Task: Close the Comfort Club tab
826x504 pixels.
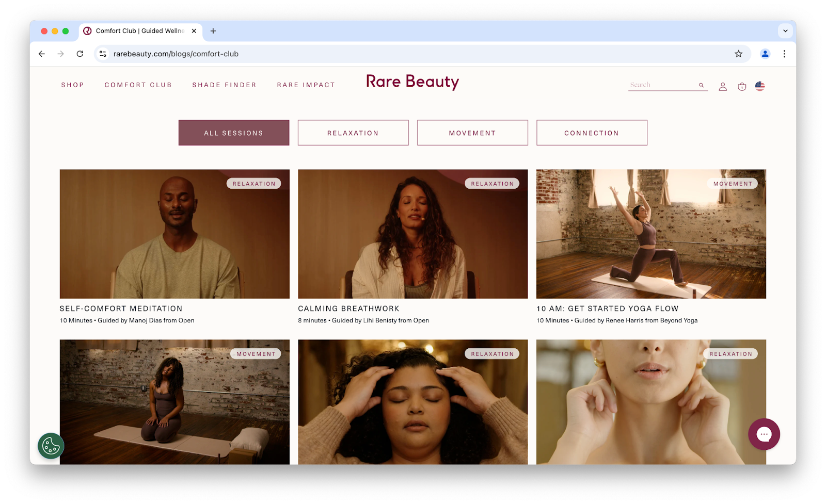Action: pyautogui.click(x=194, y=31)
